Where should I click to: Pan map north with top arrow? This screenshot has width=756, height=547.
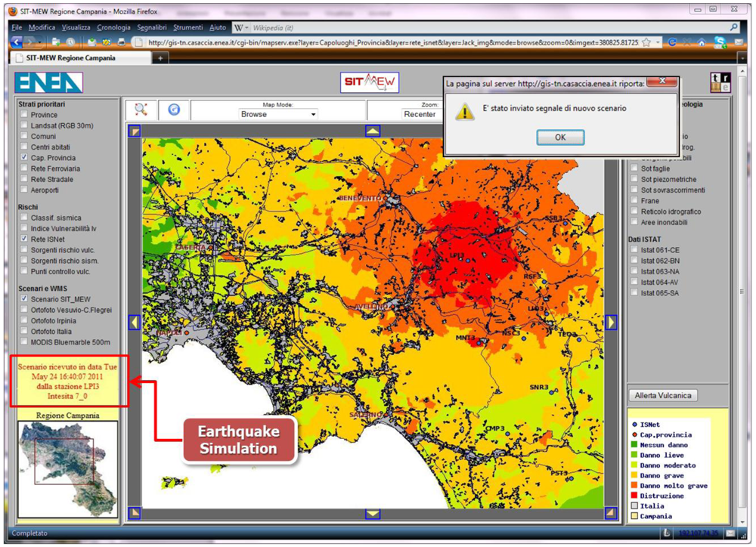[x=373, y=131]
